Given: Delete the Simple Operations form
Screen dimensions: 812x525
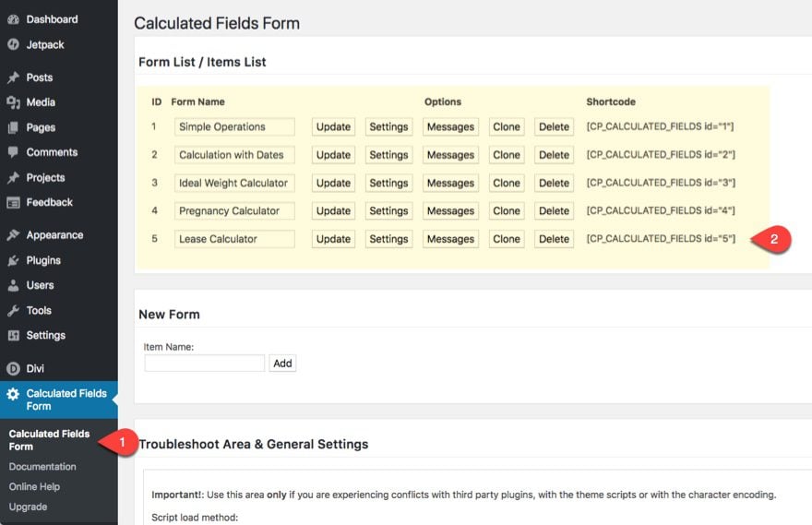Looking at the screenshot, I should coord(555,126).
